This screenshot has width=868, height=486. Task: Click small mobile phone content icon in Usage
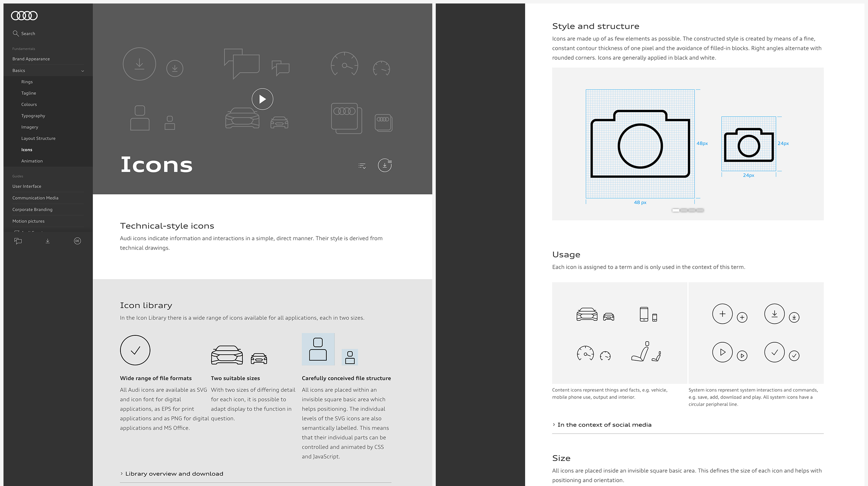654,318
